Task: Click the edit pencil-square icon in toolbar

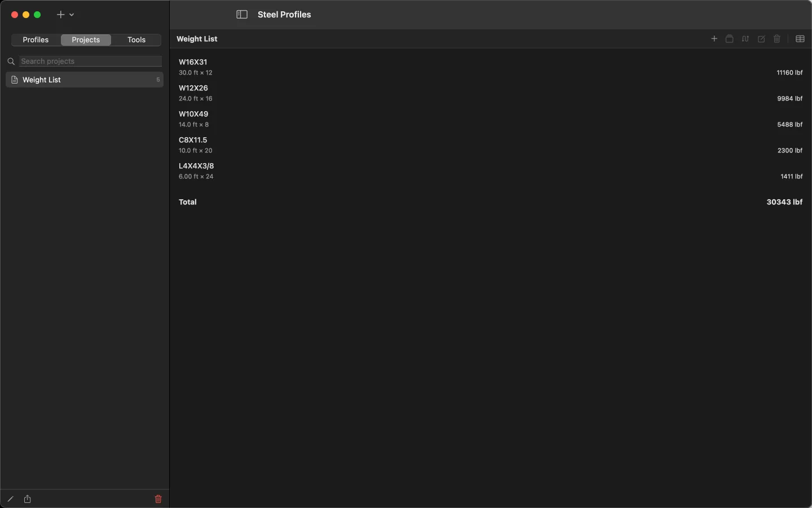Action: [x=761, y=39]
